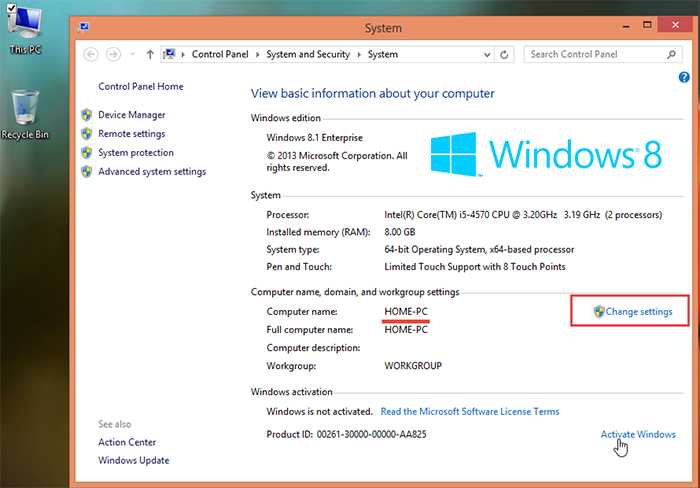The height and width of the screenshot is (488, 700).
Task: Click the 64-bit Operating System value
Action: (x=479, y=250)
